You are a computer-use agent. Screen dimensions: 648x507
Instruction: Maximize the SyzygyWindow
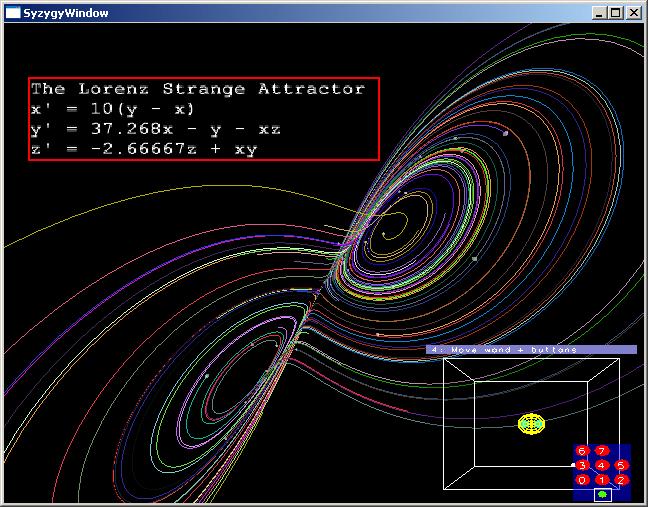(x=616, y=13)
